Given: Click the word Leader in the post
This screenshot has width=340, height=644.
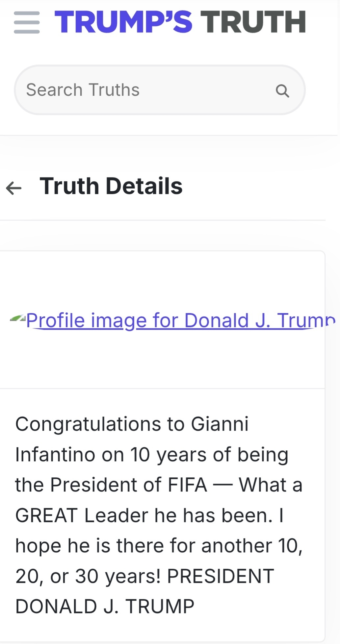Looking at the screenshot, I should [x=116, y=515].
